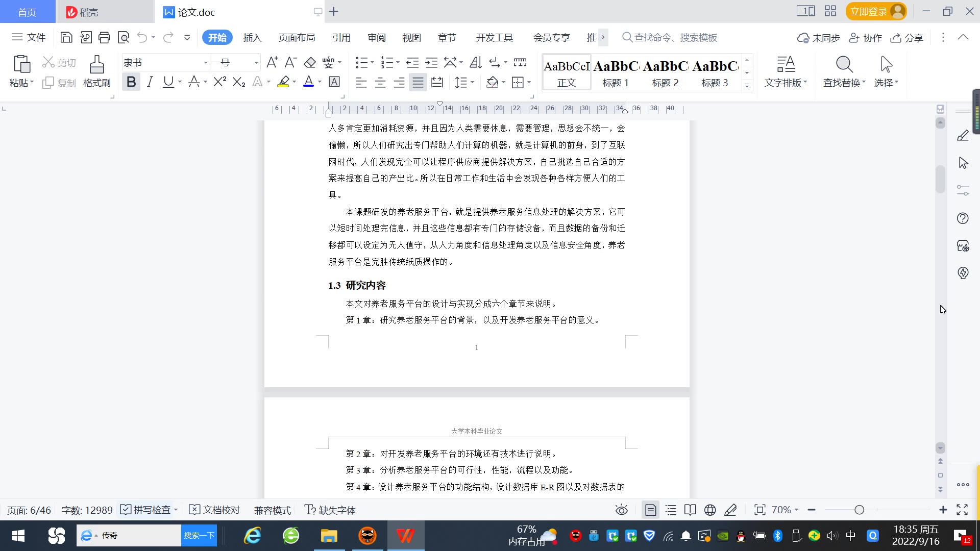The width and height of the screenshot is (980, 551).
Task: Click the zoom slider handle
Action: point(859,510)
